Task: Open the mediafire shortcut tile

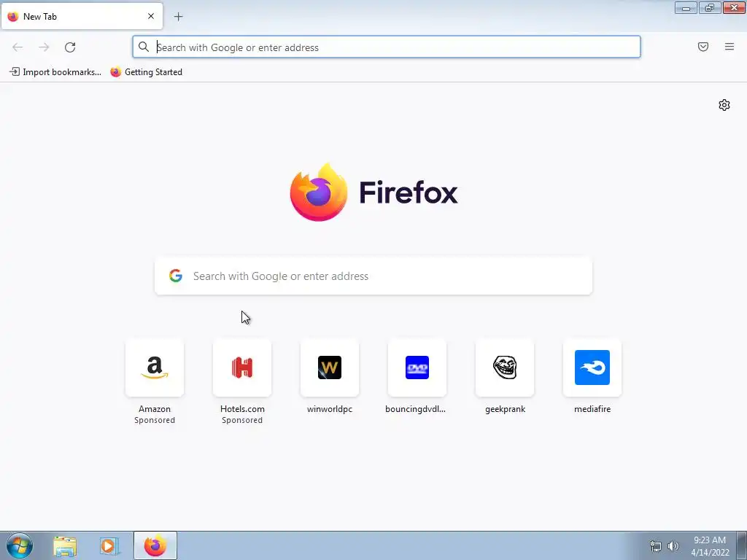Action: [592, 367]
